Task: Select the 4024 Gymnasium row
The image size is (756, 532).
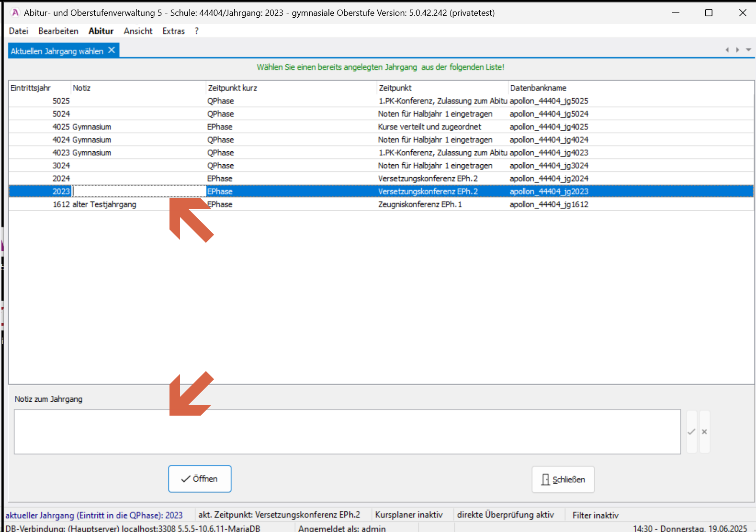Action: point(381,140)
